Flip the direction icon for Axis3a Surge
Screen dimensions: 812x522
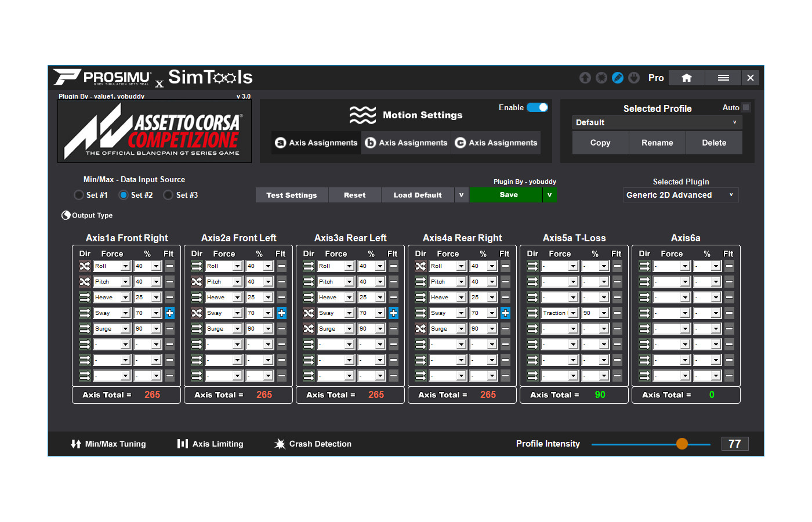pyautogui.click(x=309, y=329)
